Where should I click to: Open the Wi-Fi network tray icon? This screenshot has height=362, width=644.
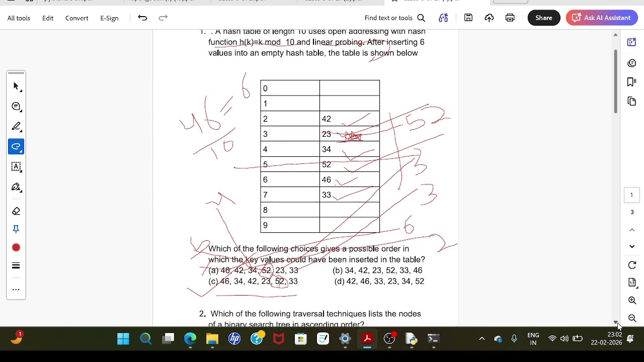coord(552,339)
